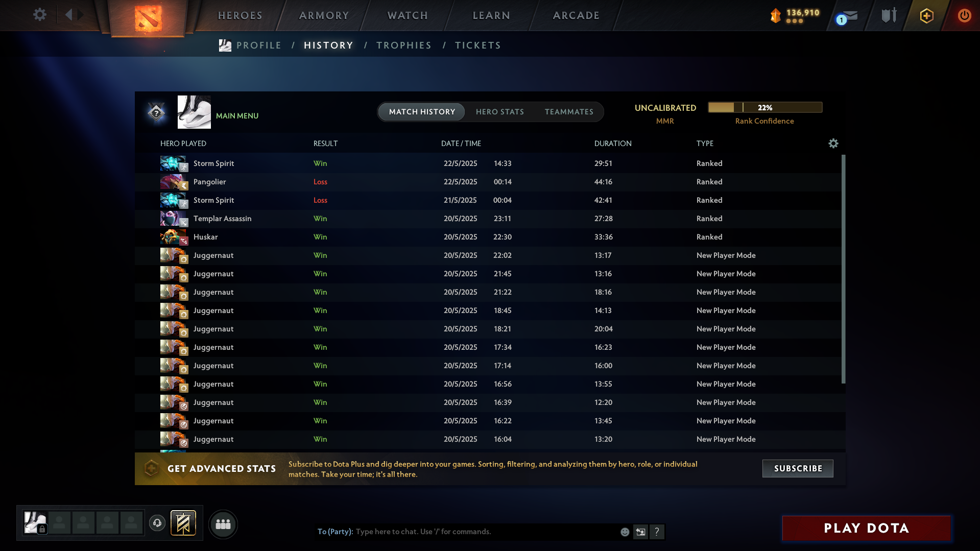The height and width of the screenshot is (551, 980).
Task: Open the Huskar match lasting 33:36
Action: tap(488, 237)
